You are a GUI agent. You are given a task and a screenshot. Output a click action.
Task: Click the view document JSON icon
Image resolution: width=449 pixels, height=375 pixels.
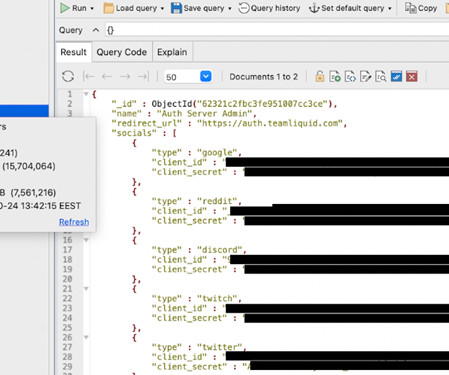(350, 77)
